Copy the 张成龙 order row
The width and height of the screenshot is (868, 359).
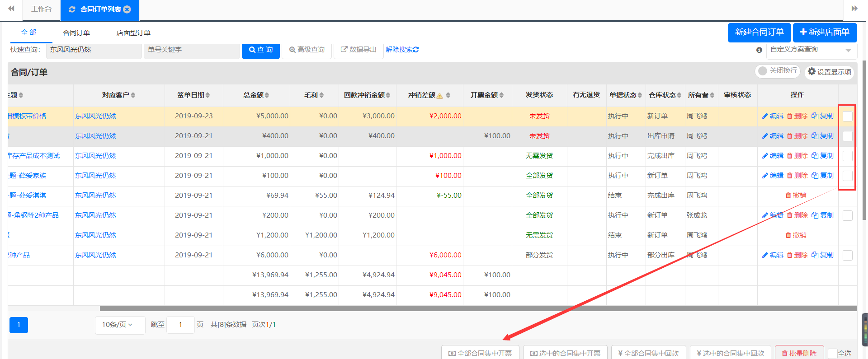823,215
